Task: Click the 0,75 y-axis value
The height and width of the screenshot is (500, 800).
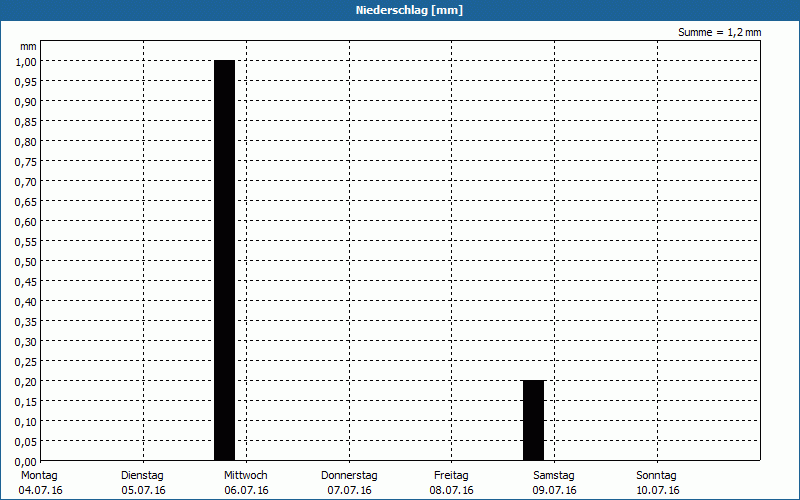Action: point(26,162)
